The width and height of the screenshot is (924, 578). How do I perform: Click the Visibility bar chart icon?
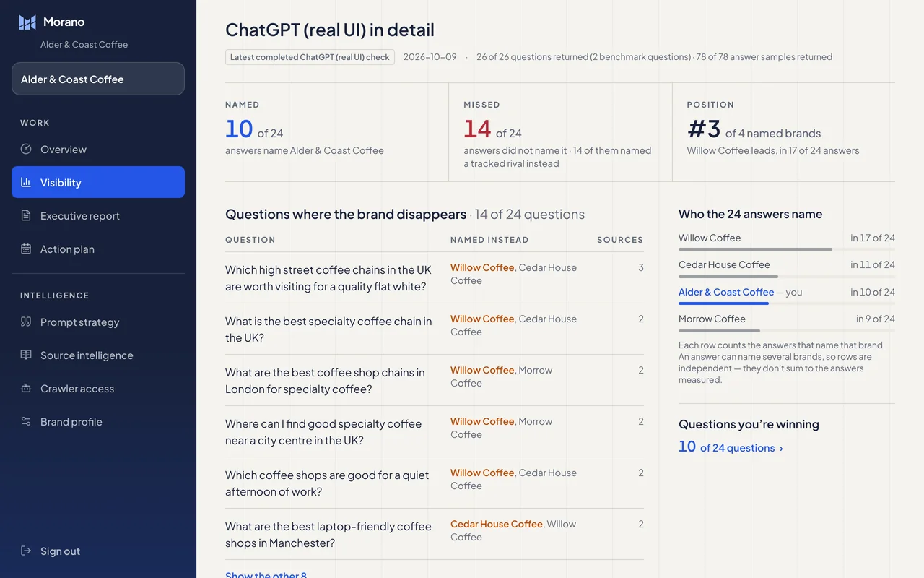pos(26,183)
